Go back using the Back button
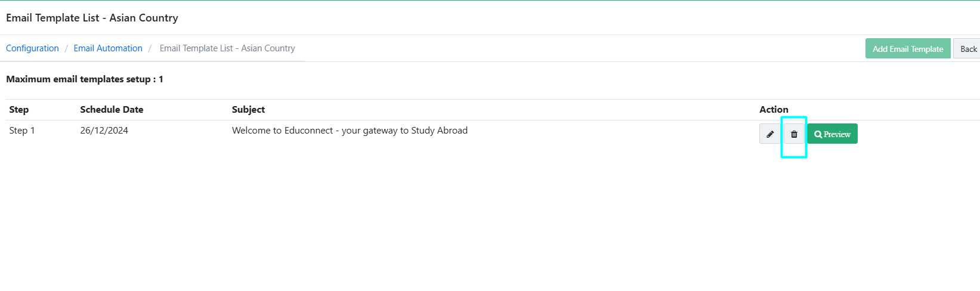This screenshot has height=291, width=980. click(x=968, y=49)
